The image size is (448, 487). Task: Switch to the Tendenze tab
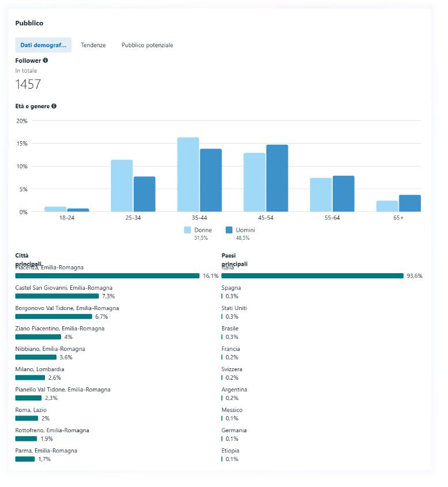click(93, 45)
